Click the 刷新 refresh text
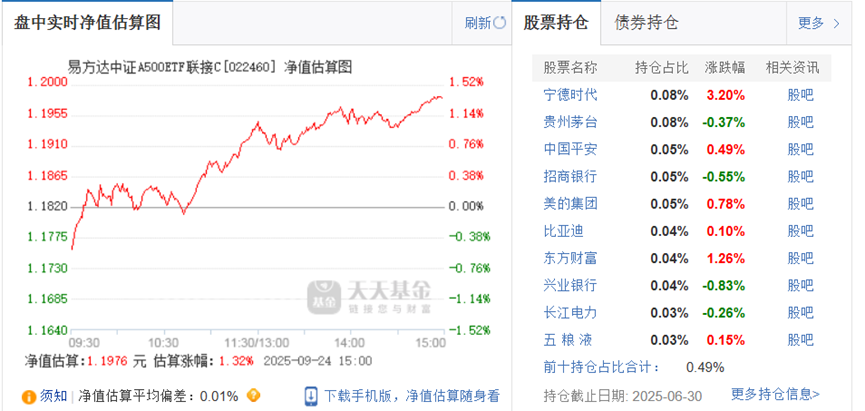 click(478, 23)
